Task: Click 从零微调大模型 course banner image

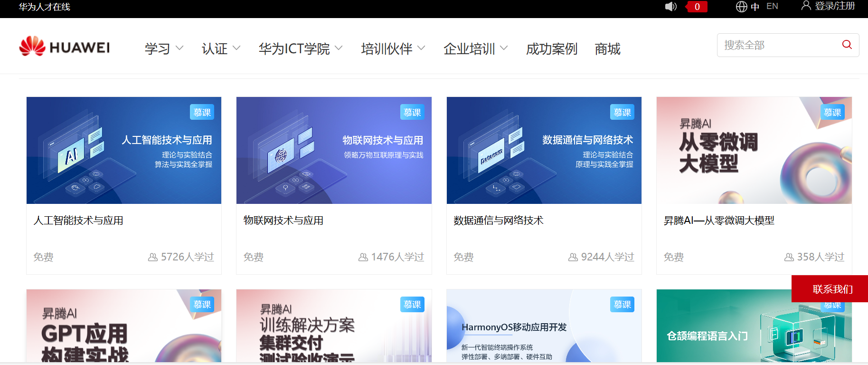Action: pos(754,150)
